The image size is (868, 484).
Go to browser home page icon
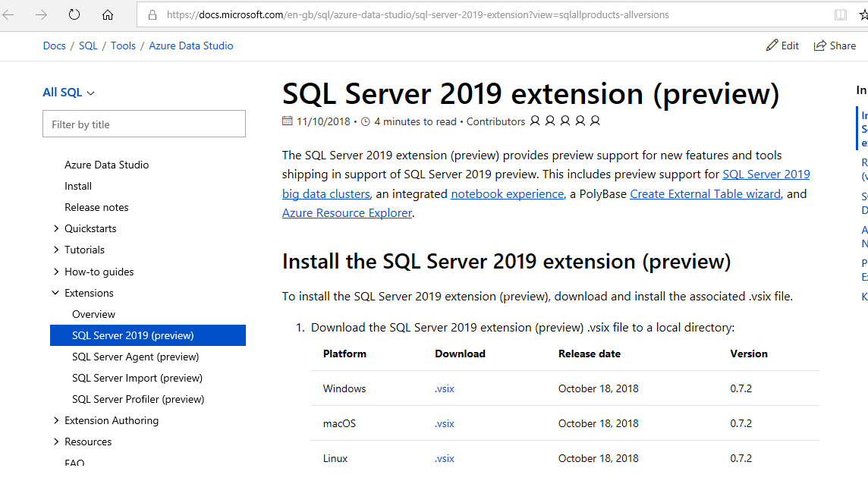coord(107,14)
